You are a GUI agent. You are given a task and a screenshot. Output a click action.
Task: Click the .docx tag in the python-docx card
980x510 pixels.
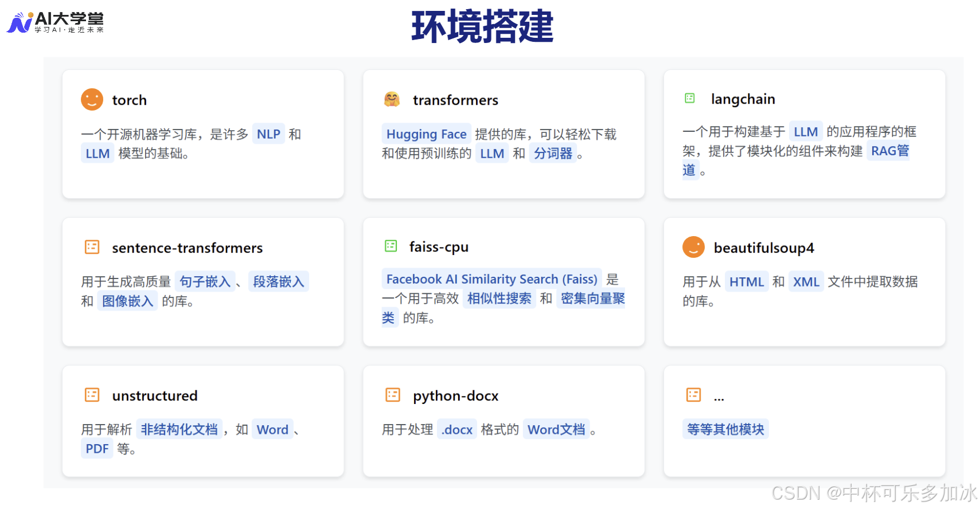(x=457, y=430)
